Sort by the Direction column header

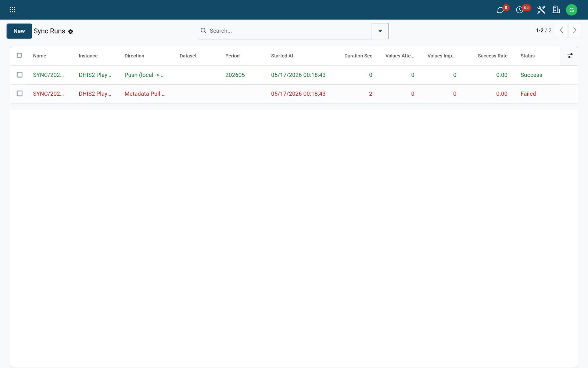tap(134, 56)
